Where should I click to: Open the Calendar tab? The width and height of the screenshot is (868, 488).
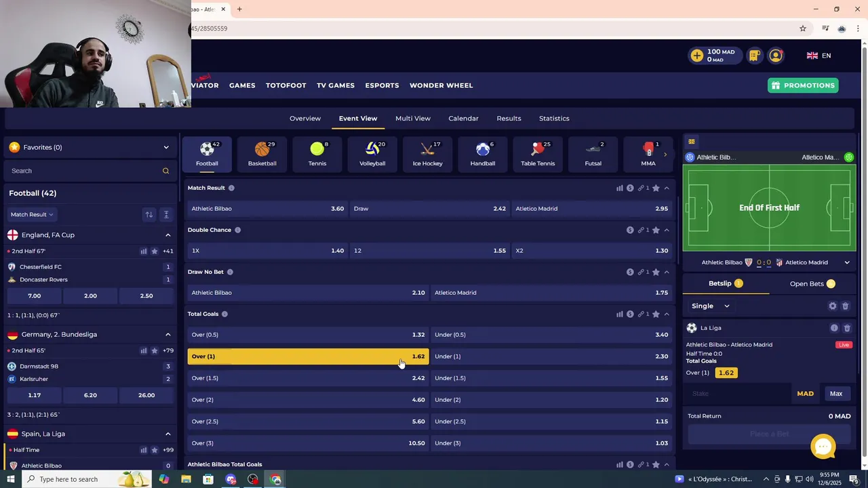pos(463,118)
